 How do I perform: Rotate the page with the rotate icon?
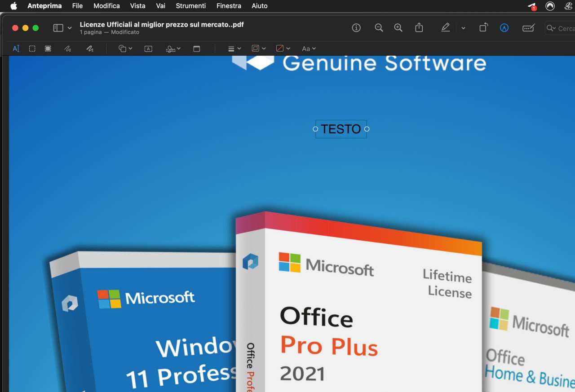[x=483, y=28]
